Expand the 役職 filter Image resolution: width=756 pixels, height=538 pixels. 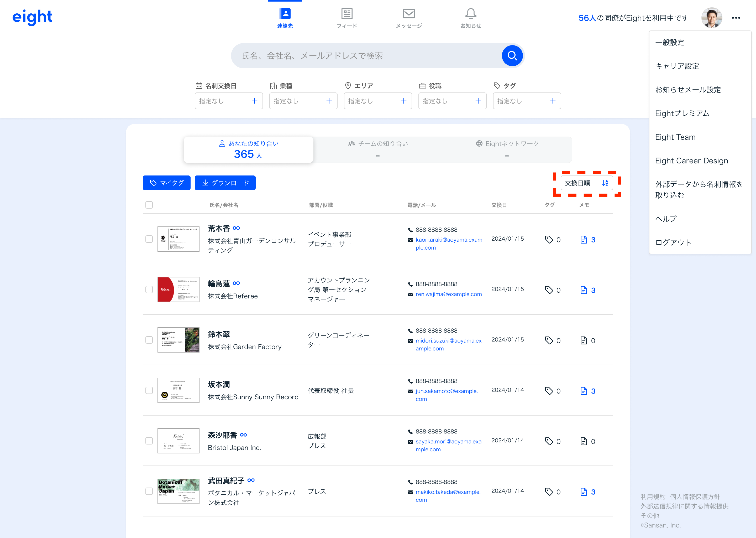[x=452, y=101]
